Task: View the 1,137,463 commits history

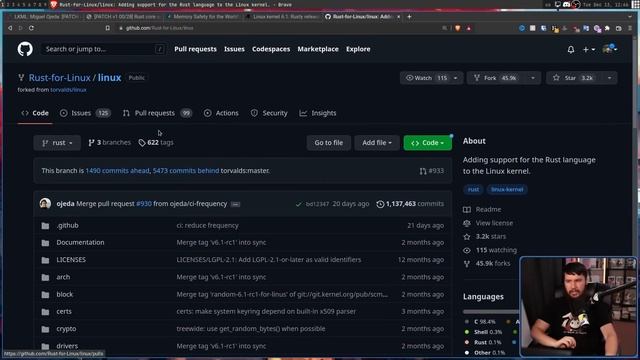Action: [x=410, y=204]
